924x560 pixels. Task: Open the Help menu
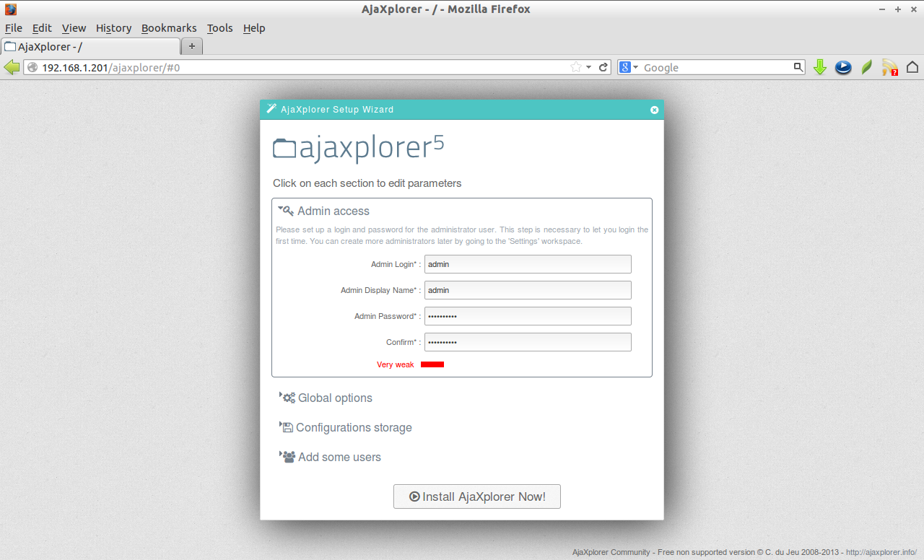coord(254,28)
